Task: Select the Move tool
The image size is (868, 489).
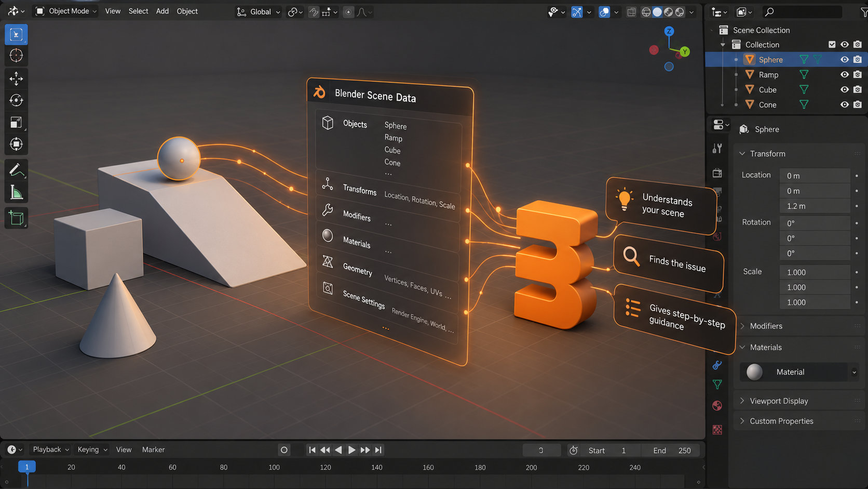Action: pos(16,78)
